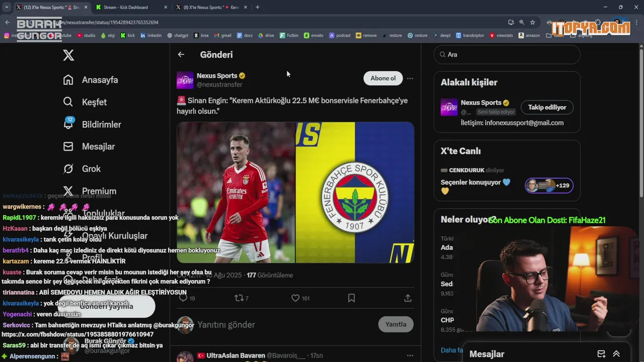Open the transkriptor bookmark

(470, 36)
